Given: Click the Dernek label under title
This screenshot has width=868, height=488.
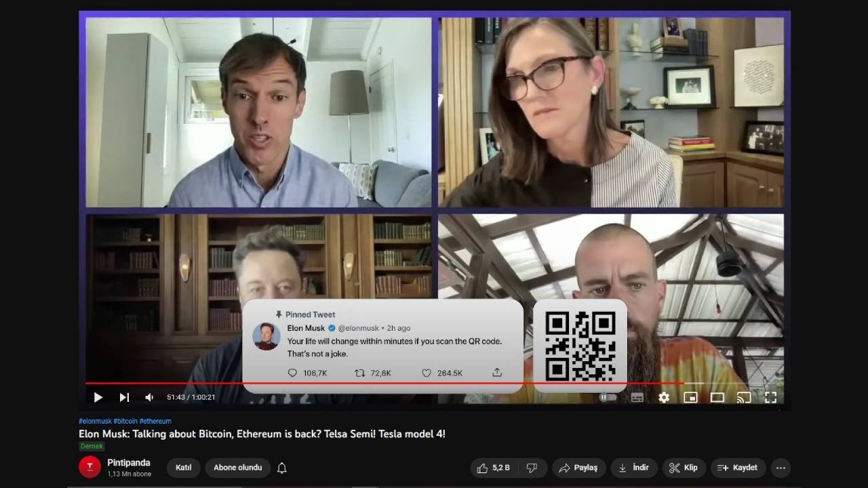Looking at the screenshot, I should click(92, 446).
